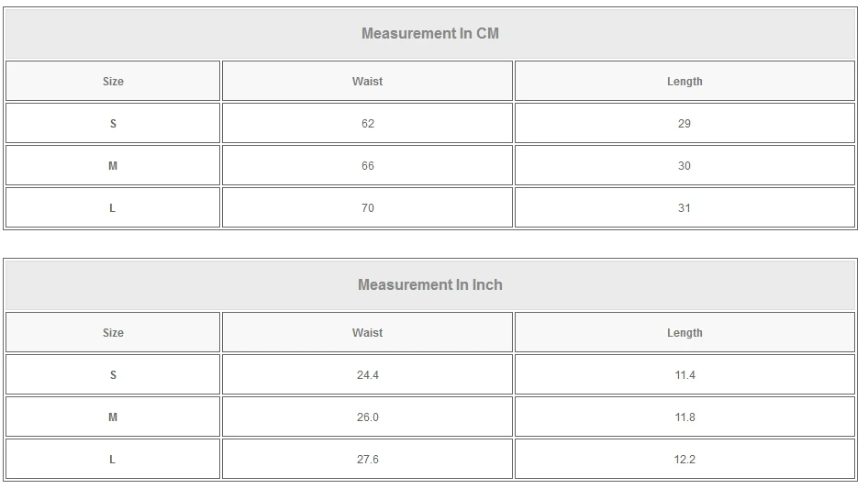868x489 pixels.
Task: Click size M cell in CM table
Action: pyautogui.click(x=113, y=166)
